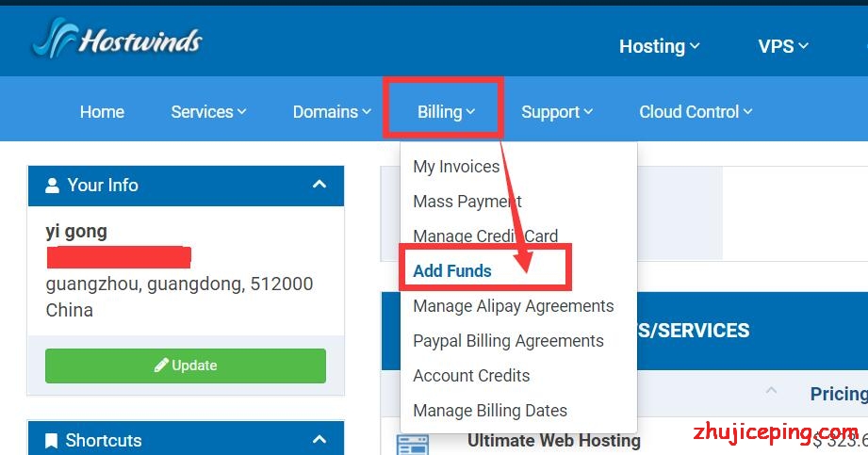The width and height of the screenshot is (868, 455).
Task: Select Mass Payment menu entry
Action: [x=467, y=202]
